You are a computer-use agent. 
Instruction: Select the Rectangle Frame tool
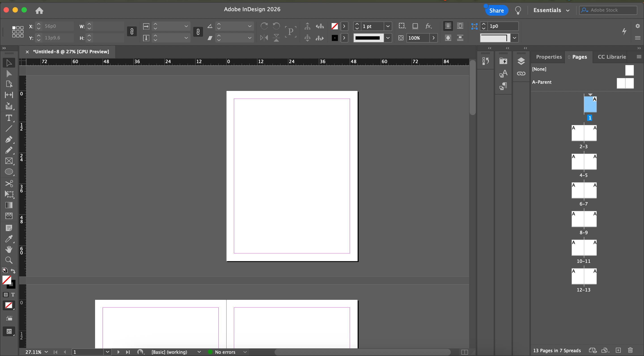pos(9,161)
